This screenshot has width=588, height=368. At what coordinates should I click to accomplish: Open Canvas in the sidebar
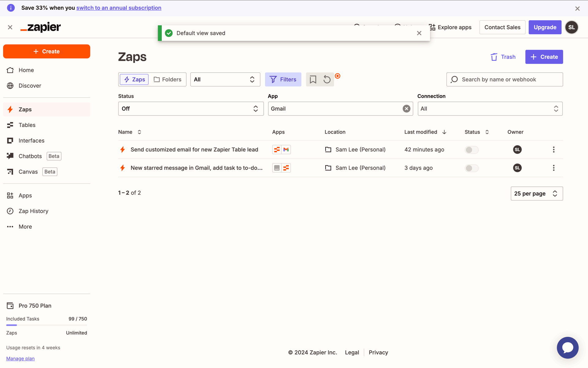click(47, 172)
